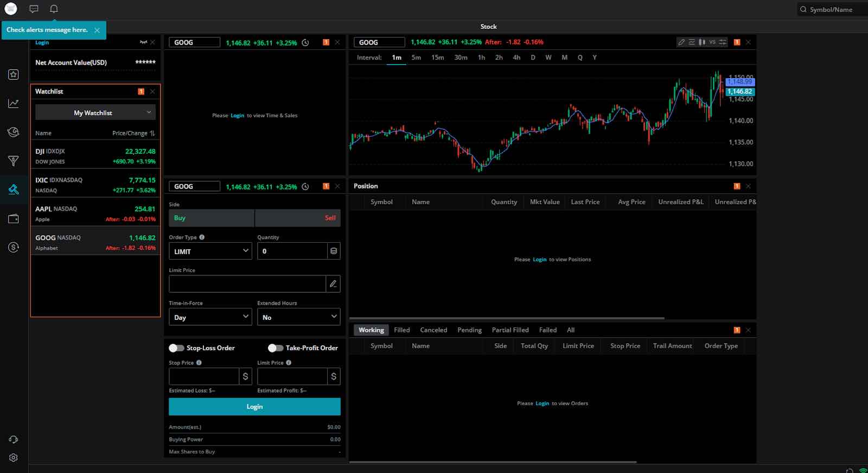Open the Order Type LIMIT dropdown

pyautogui.click(x=210, y=251)
